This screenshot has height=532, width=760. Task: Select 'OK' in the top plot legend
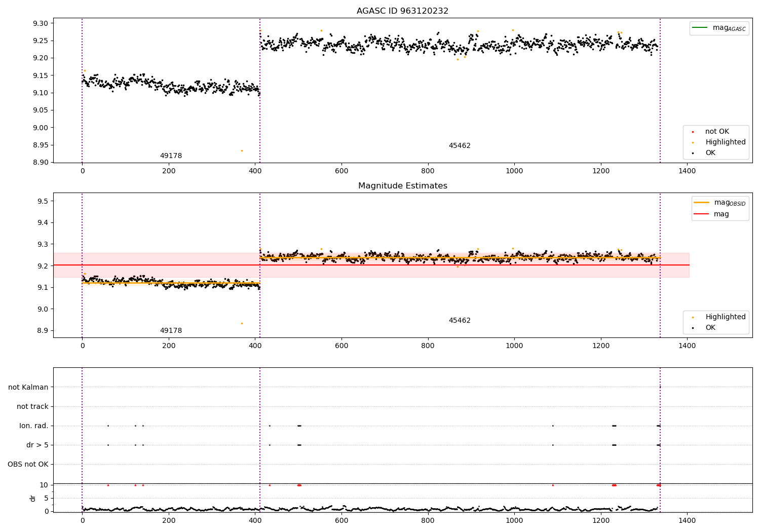pyautogui.click(x=710, y=153)
